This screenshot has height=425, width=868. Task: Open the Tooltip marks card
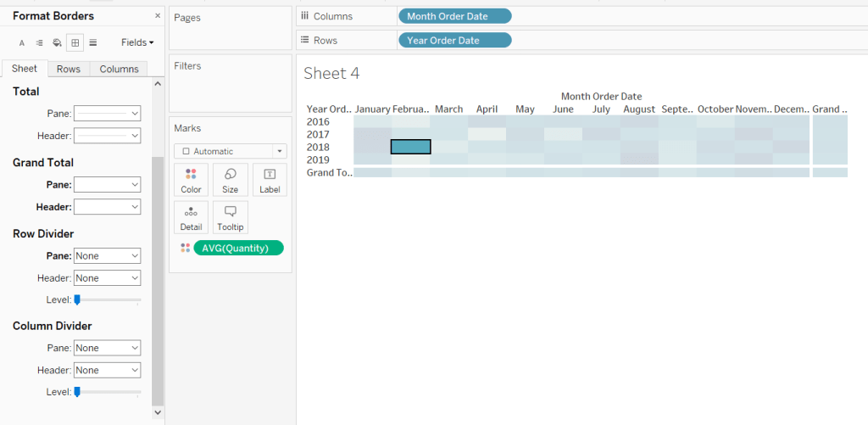(231, 218)
